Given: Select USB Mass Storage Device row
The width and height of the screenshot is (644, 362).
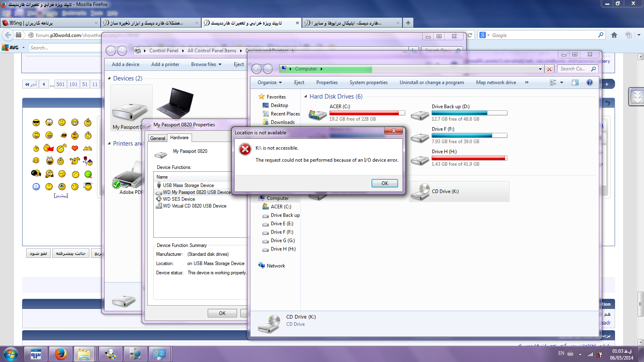Looking at the screenshot, I should click(x=188, y=185).
